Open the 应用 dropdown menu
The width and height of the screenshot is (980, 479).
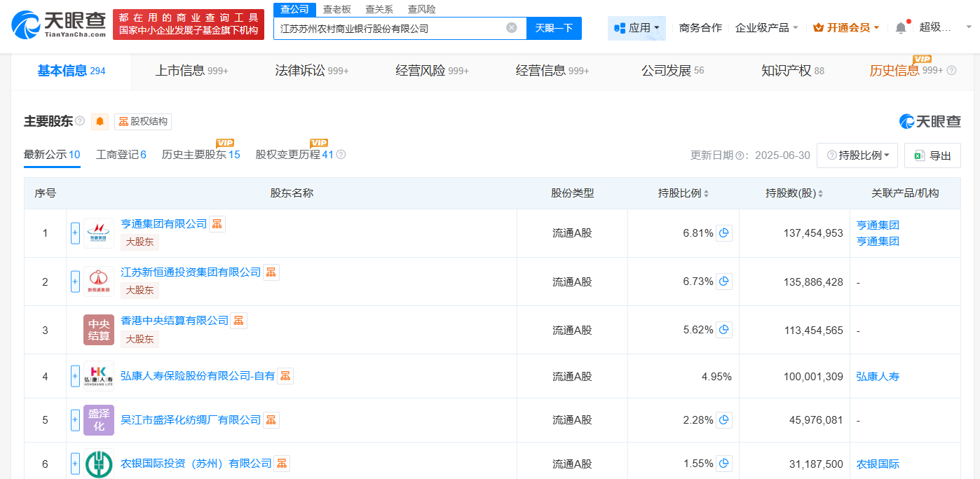pyautogui.click(x=636, y=28)
